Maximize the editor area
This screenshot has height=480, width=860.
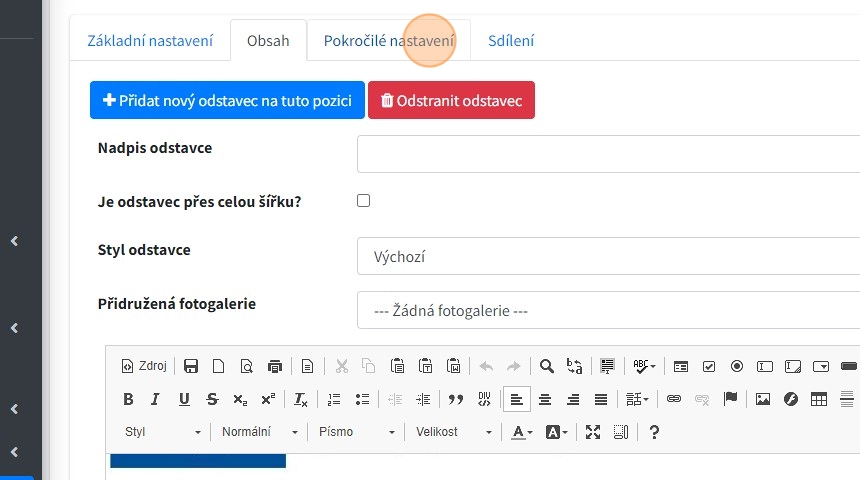coord(593,432)
